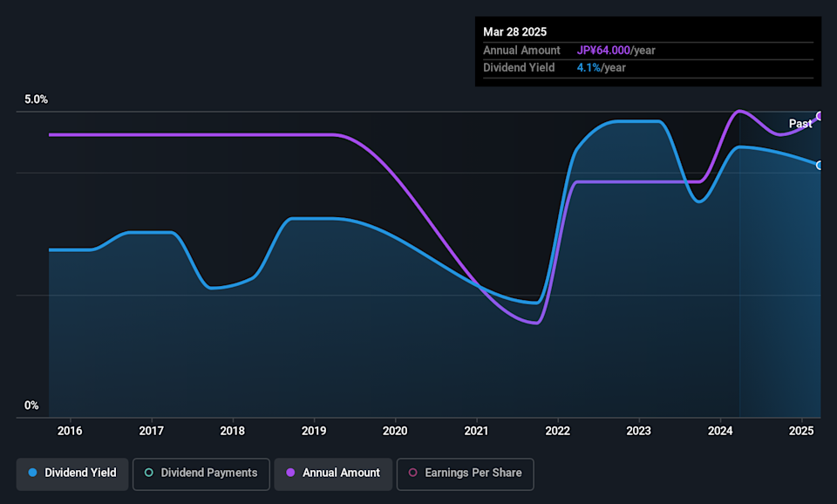Screen dimensions: 837x504
Task: Click the 2019 x-axis label
Action: [314, 431]
